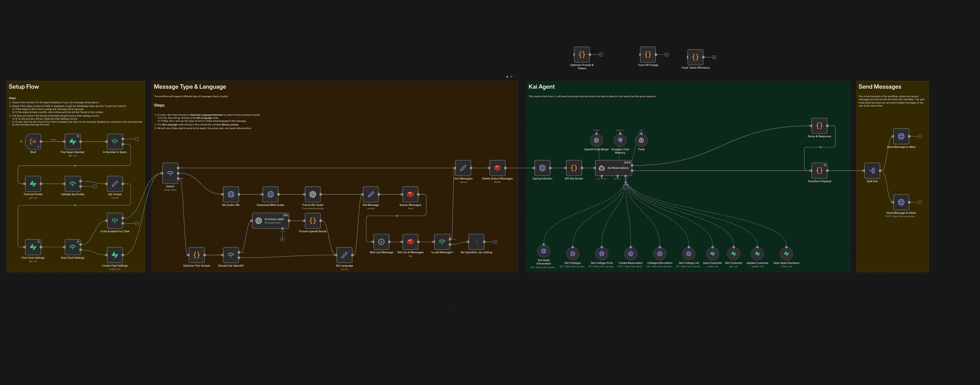Screen dimensions: 980x385
Task: Open the Save Spam Numbers tool node
Action: (x=786, y=254)
